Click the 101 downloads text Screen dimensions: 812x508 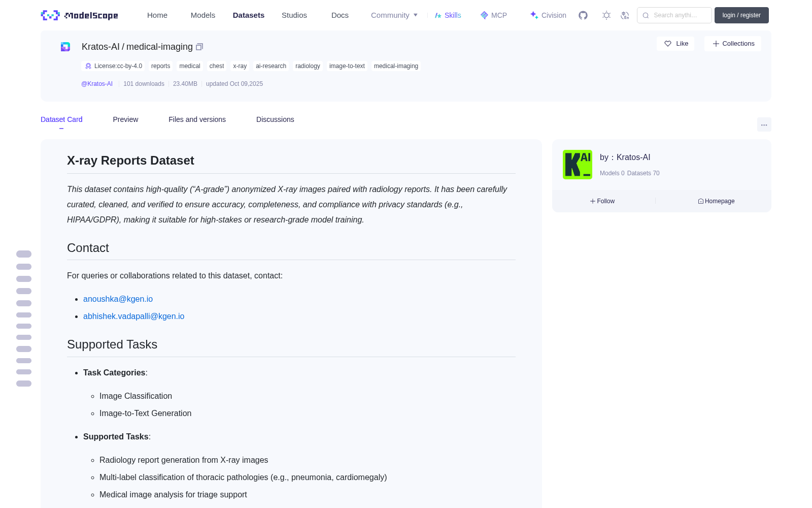144,84
